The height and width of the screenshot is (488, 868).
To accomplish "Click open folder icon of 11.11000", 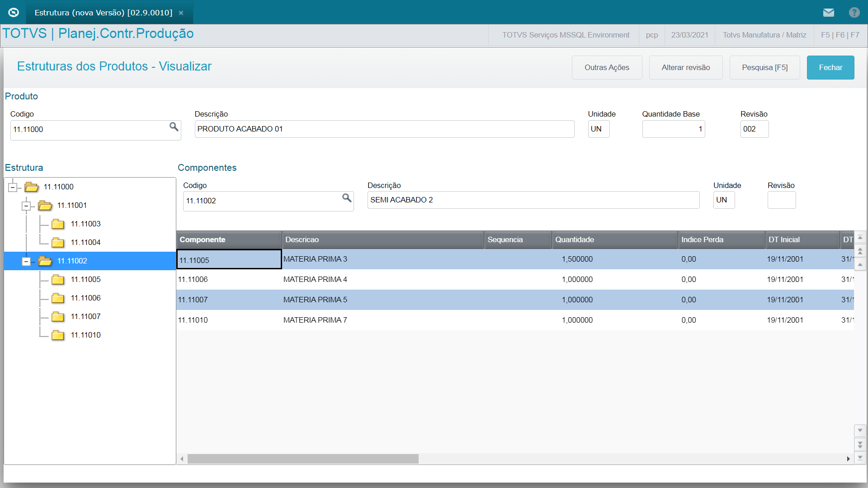I will [x=31, y=187].
